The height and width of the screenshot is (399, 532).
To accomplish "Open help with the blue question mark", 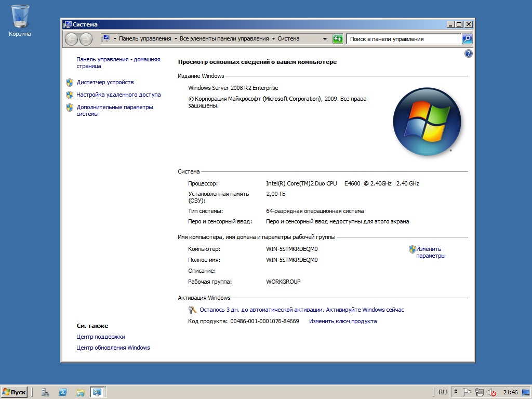I will (468, 54).
